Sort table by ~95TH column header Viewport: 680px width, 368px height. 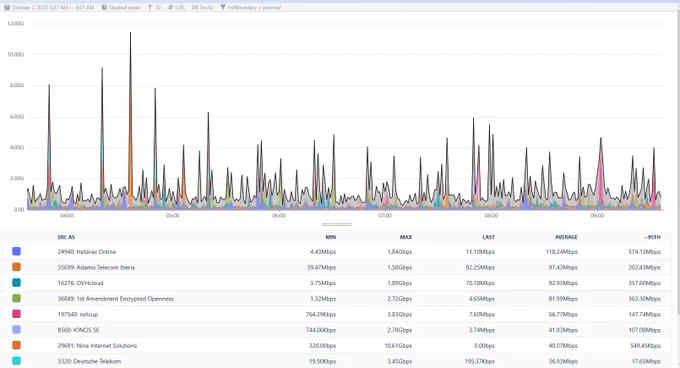[x=652, y=237]
